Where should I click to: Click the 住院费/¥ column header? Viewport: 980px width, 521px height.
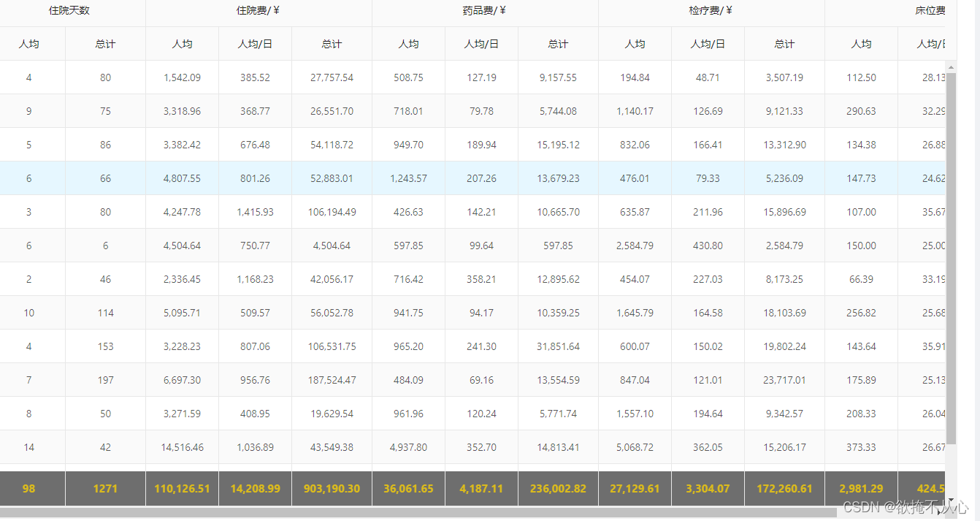[257, 11]
